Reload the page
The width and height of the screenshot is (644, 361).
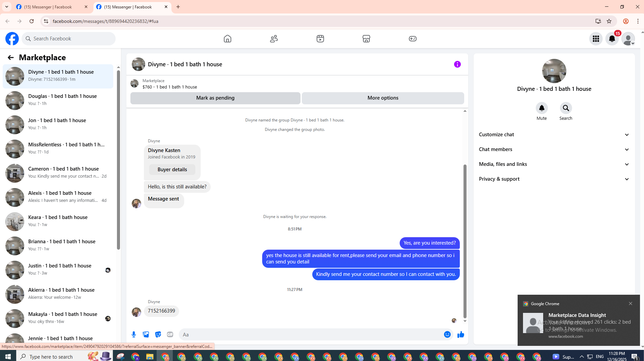click(32, 21)
